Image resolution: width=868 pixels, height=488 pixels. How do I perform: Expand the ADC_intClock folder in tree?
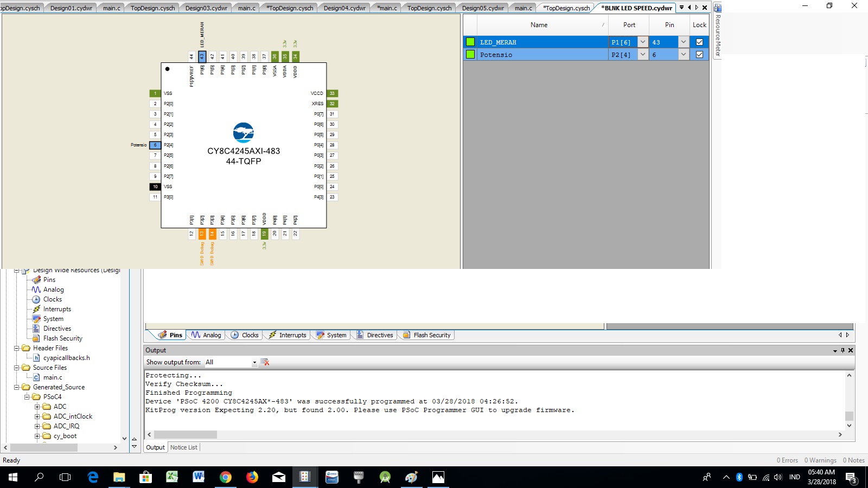[x=37, y=416]
